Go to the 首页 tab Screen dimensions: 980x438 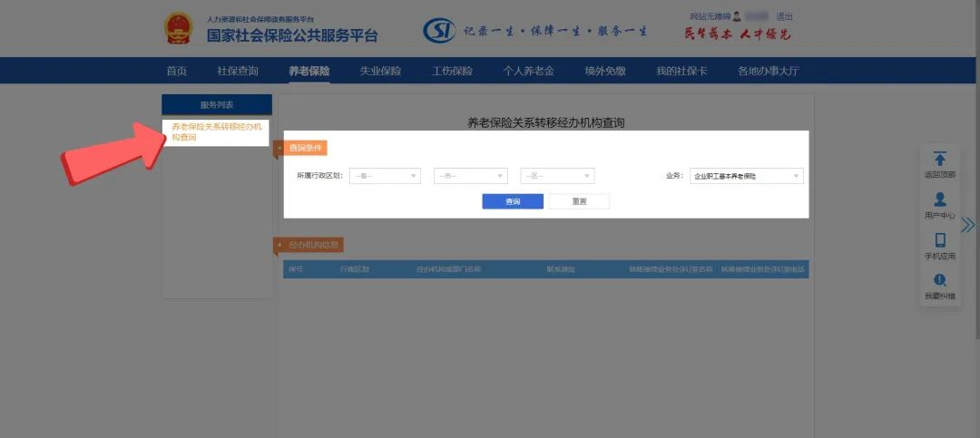point(176,71)
